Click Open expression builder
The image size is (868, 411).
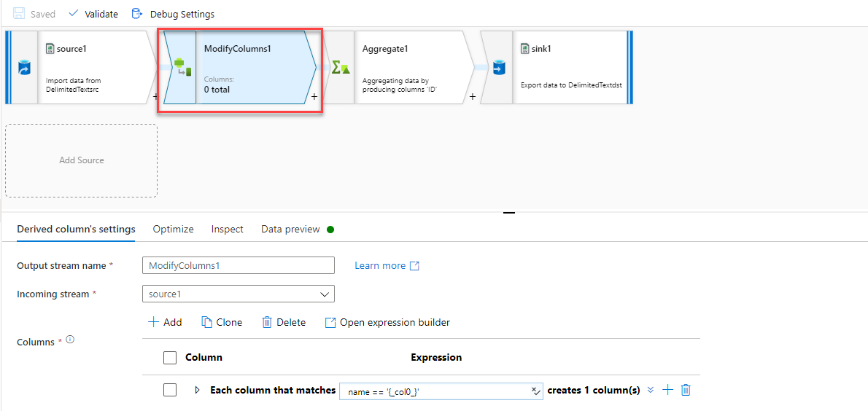(387, 322)
